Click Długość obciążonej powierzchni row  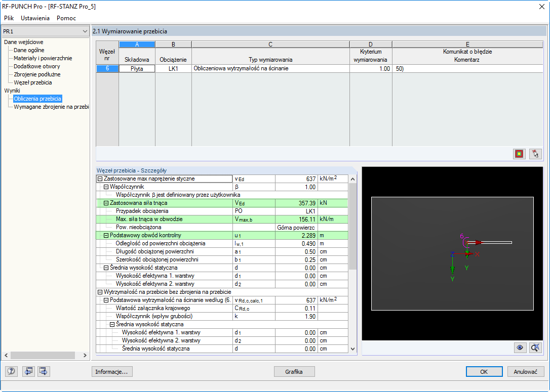(x=222, y=251)
